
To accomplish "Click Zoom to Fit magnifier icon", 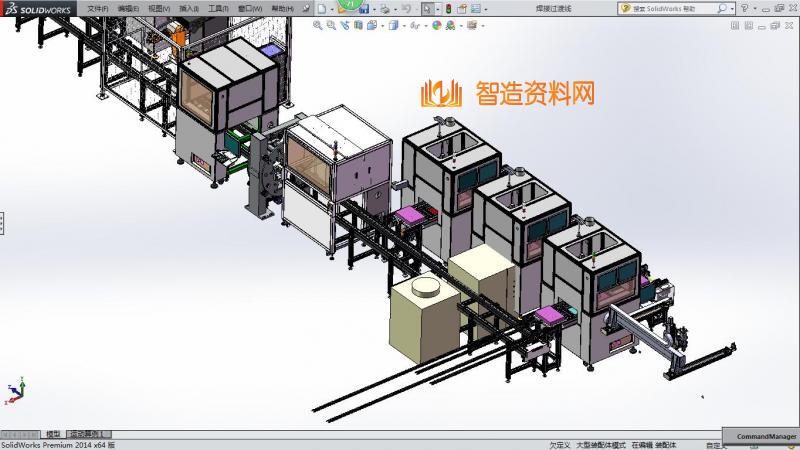I will 318,26.
